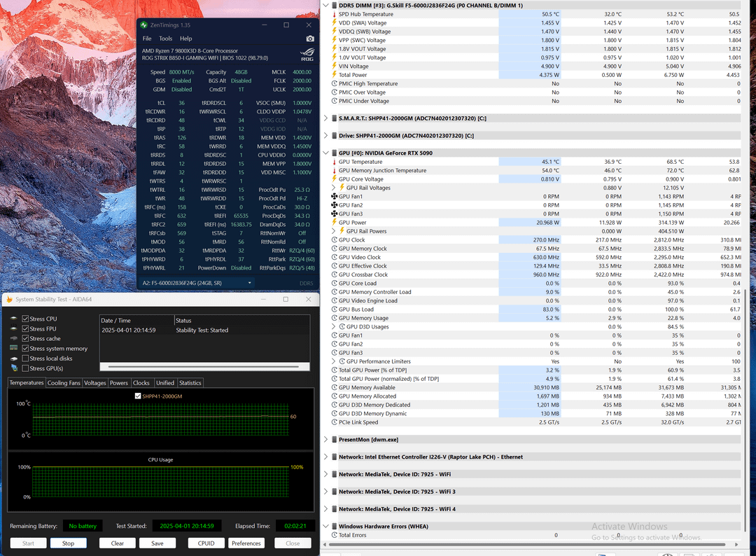756x556 pixels.
Task: Switch to the Voltages tab in AIDA64
Action: [x=94, y=383]
